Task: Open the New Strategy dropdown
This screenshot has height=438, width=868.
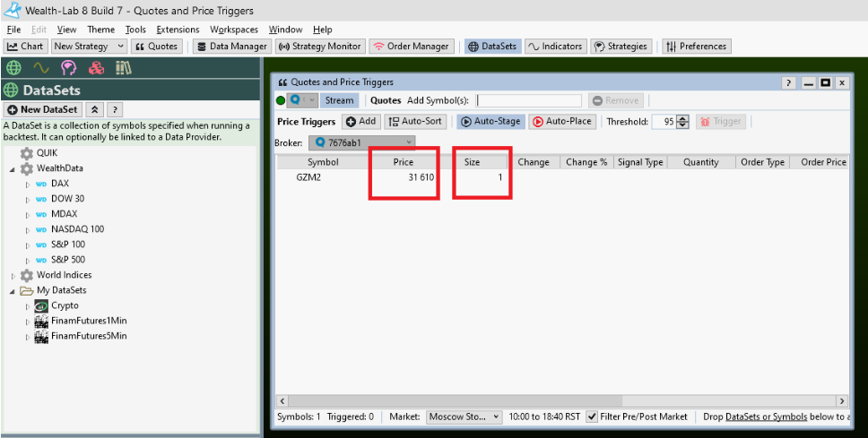Action: coord(89,46)
